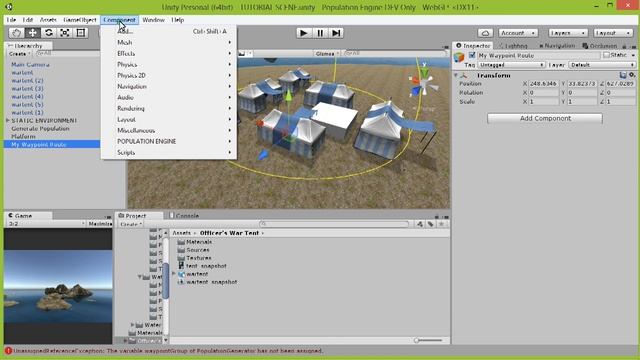Expand the wartent asset in Project
Image resolution: width=640 pixels, height=360 pixels.
[x=174, y=274]
